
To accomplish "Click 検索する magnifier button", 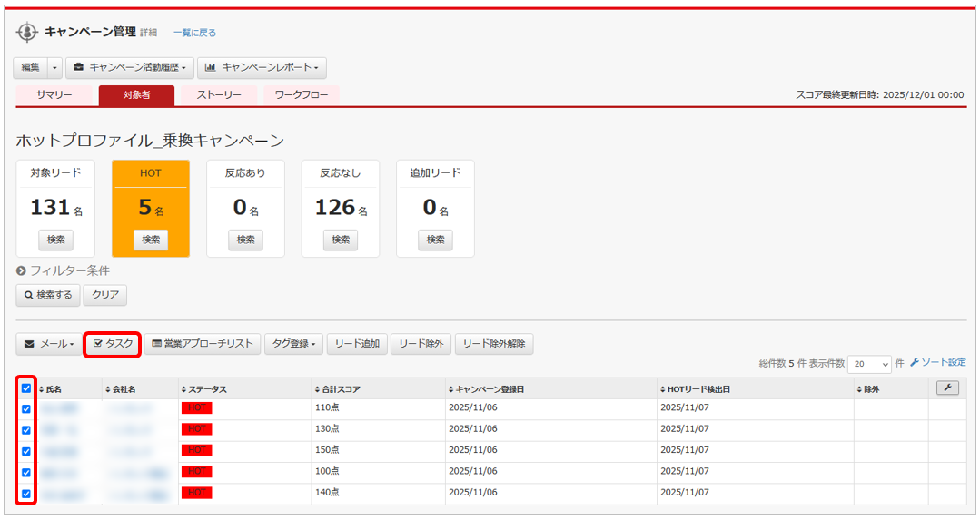I will 49,295.
